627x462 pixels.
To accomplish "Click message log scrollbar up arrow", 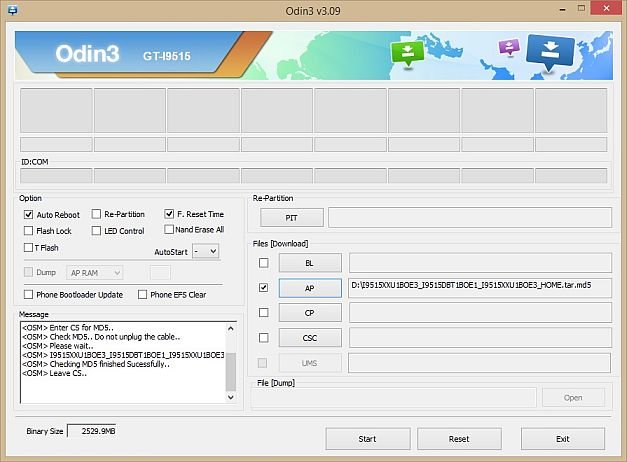I will pos(231,328).
